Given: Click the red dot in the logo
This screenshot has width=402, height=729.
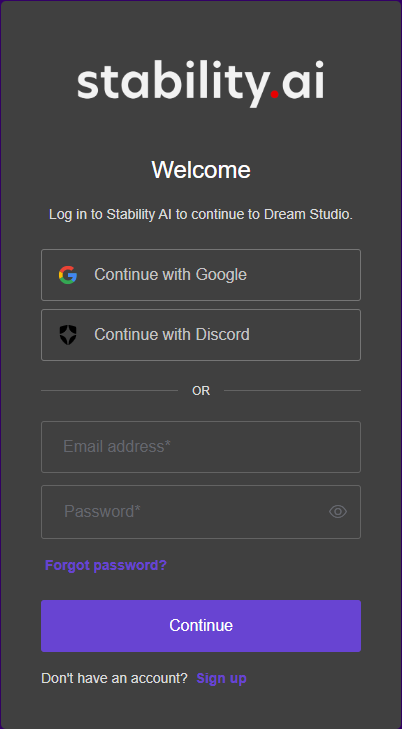Looking at the screenshot, I should click(x=275, y=94).
